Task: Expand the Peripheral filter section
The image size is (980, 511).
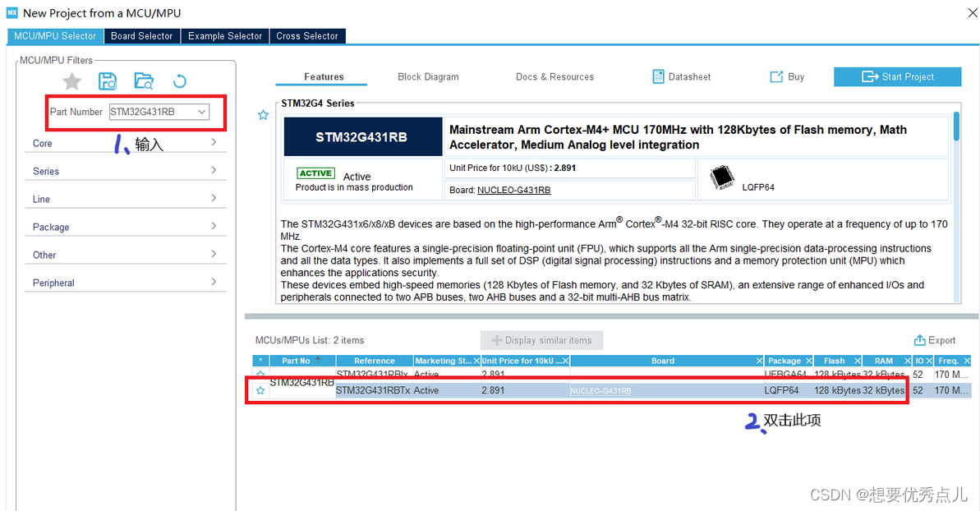Action: point(126,283)
